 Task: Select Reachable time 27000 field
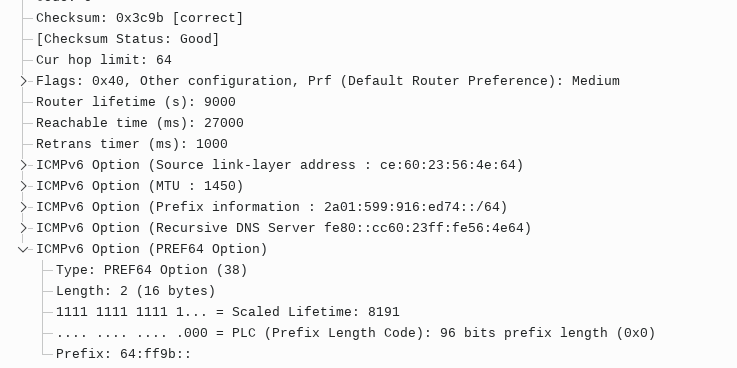click(140, 123)
